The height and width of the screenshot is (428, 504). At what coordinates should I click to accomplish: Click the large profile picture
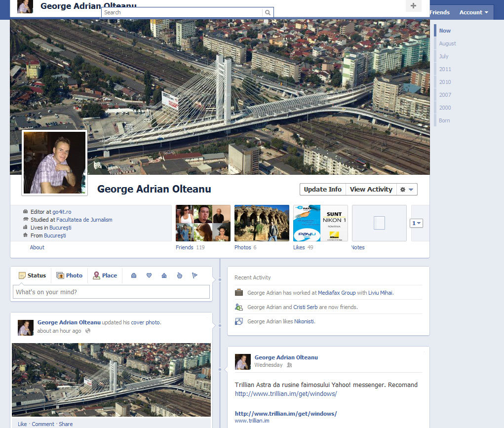(x=55, y=163)
